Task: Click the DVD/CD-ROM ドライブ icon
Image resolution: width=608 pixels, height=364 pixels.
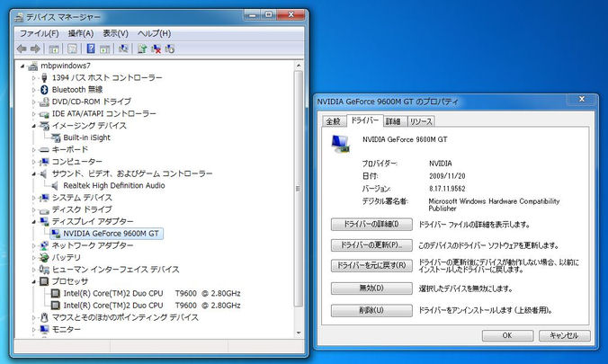Action: [x=44, y=102]
